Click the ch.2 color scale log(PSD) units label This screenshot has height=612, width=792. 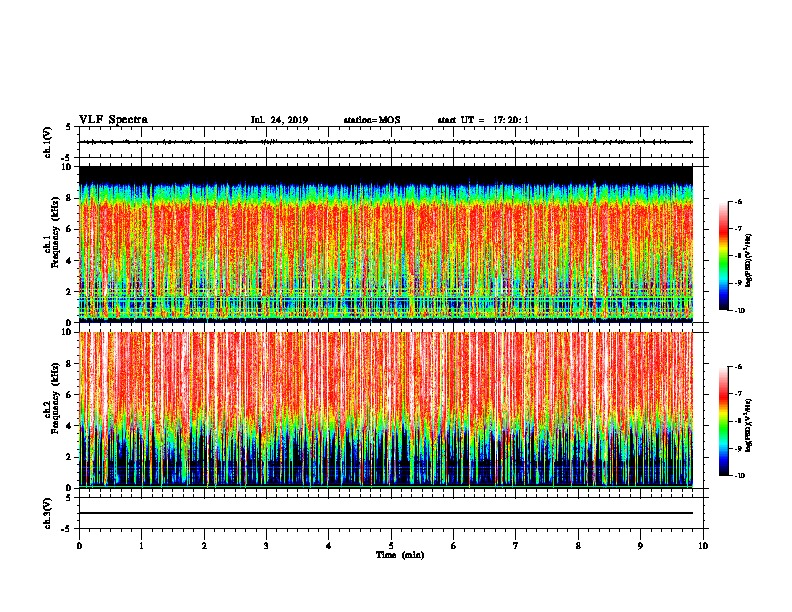point(749,425)
